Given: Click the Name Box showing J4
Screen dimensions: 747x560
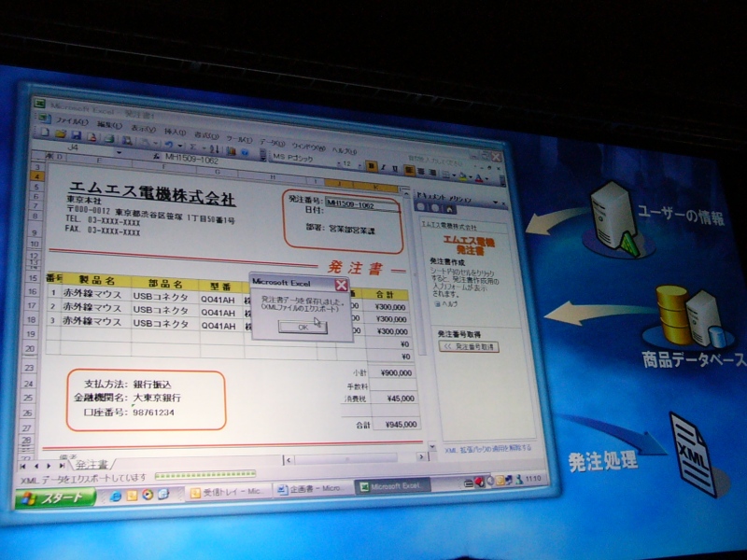Looking at the screenshot, I should 73,148.
